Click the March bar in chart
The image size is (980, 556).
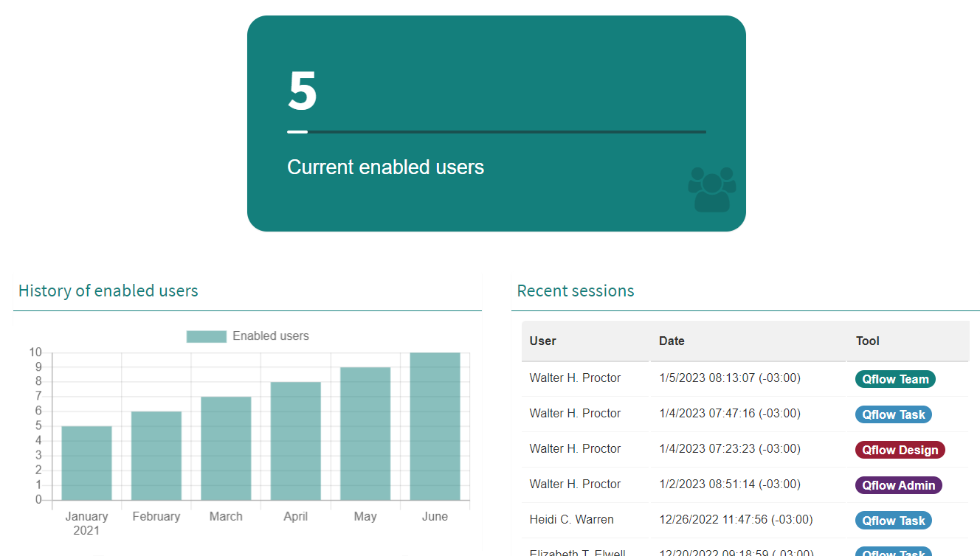click(x=226, y=448)
